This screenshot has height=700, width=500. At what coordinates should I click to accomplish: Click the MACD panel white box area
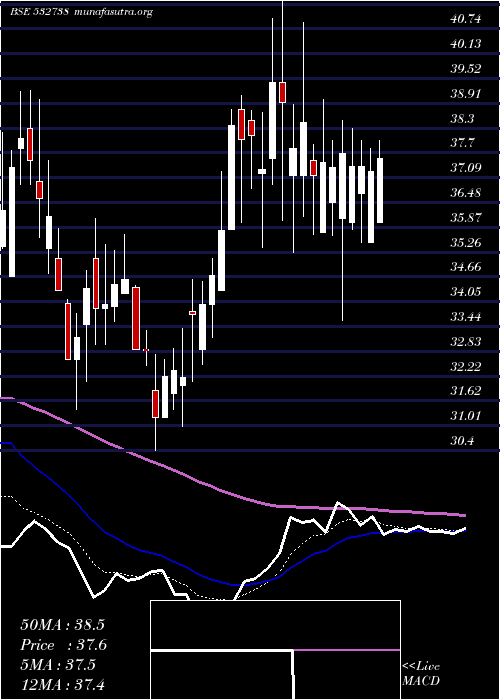pyautogui.click(x=275, y=650)
